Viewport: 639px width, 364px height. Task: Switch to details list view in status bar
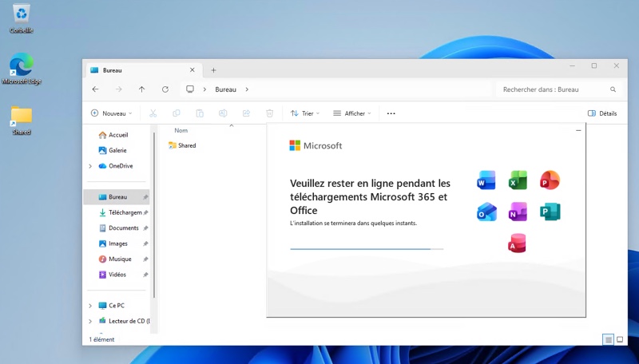click(609, 339)
